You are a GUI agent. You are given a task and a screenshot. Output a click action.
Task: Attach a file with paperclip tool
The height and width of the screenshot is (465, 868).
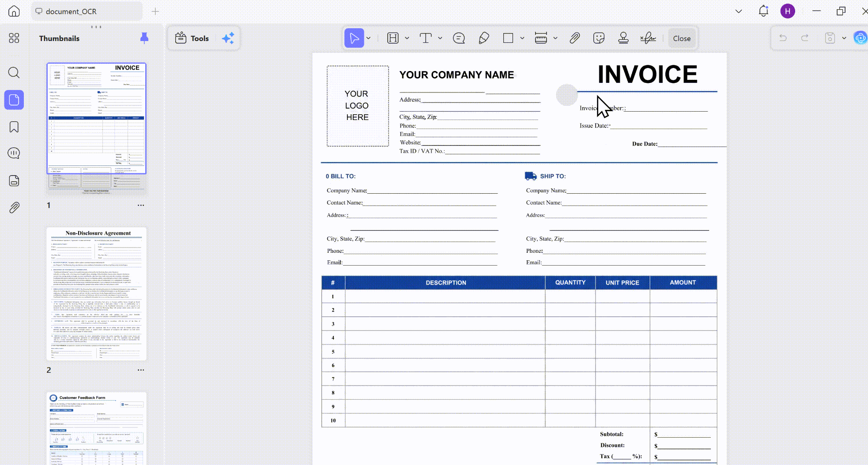pyautogui.click(x=574, y=38)
